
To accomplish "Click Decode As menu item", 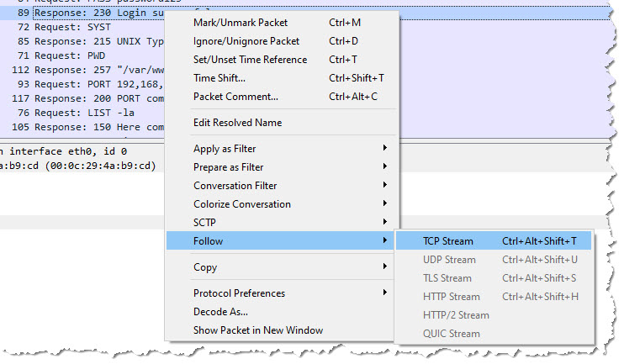I will click(x=221, y=312).
